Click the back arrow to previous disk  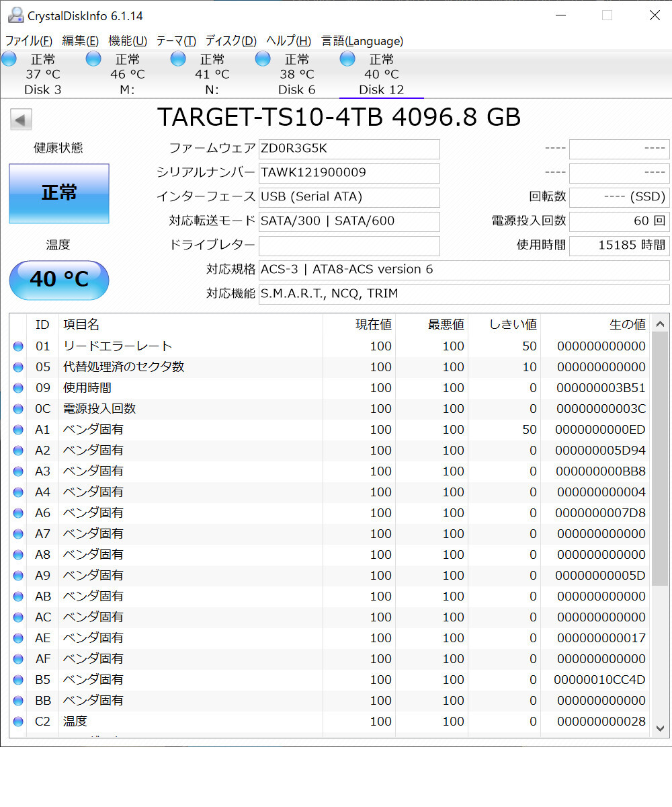coord(21,119)
